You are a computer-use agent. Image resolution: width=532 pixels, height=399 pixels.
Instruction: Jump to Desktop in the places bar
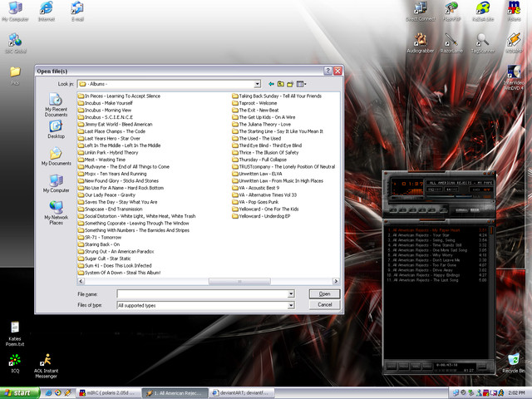[x=56, y=129]
